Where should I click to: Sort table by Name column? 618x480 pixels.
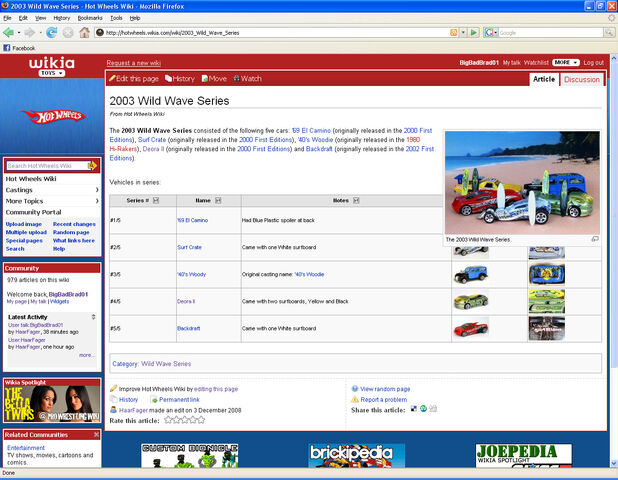[218, 201]
